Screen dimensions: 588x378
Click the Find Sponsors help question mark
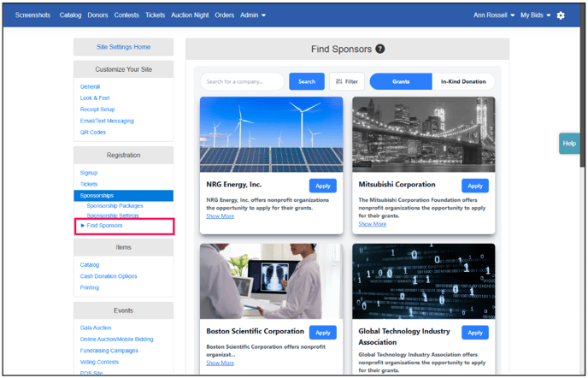380,49
